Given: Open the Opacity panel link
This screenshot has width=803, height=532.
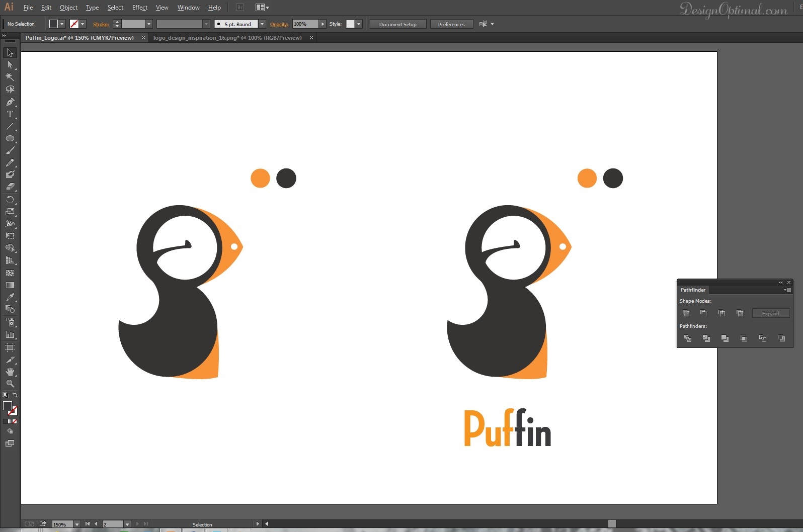Looking at the screenshot, I should coord(279,24).
